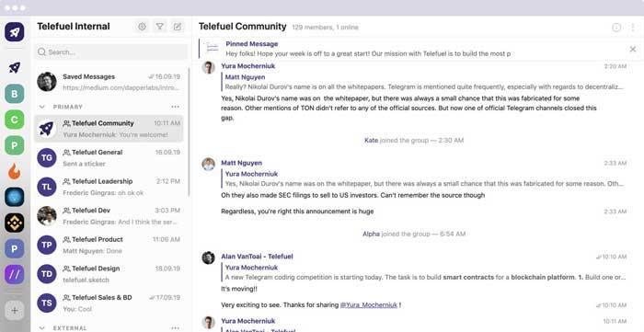Image resolution: width=644 pixels, height=332 pixels.
Task: Open the Telefuel Community chat row
Action: 109,129
